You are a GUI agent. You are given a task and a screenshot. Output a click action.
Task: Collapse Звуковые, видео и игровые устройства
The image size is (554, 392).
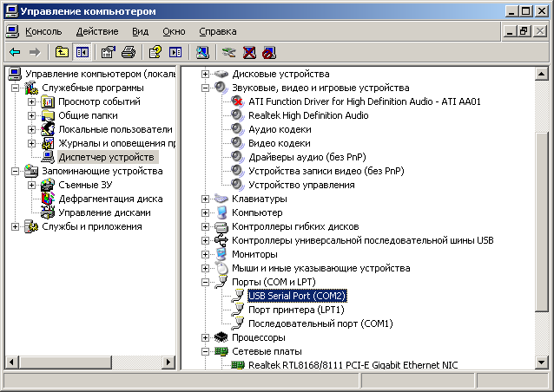206,88
